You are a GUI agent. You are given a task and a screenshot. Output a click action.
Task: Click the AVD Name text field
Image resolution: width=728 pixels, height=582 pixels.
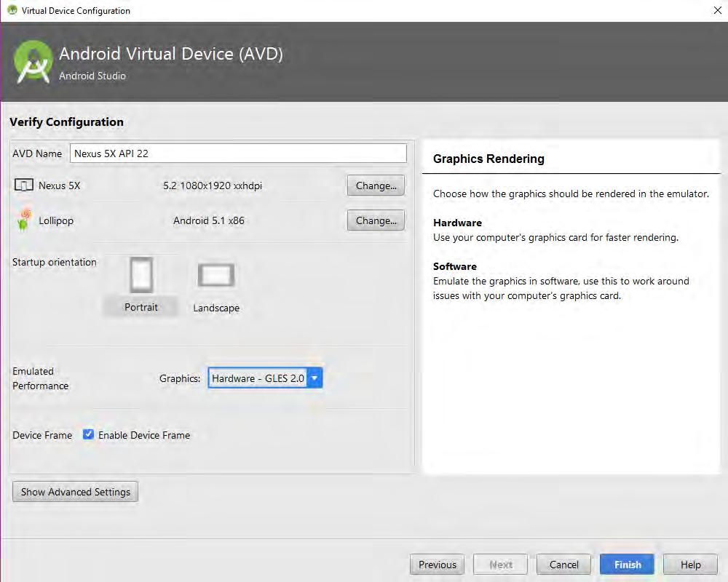coord(238,154)
